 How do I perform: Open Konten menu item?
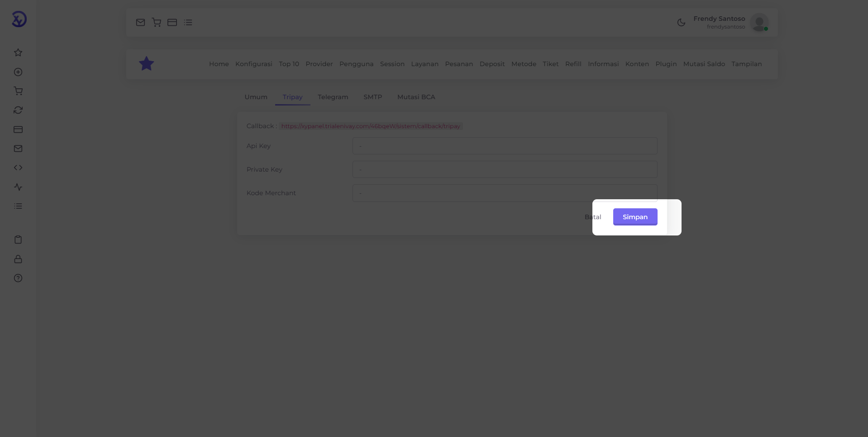tap(637, 64)
